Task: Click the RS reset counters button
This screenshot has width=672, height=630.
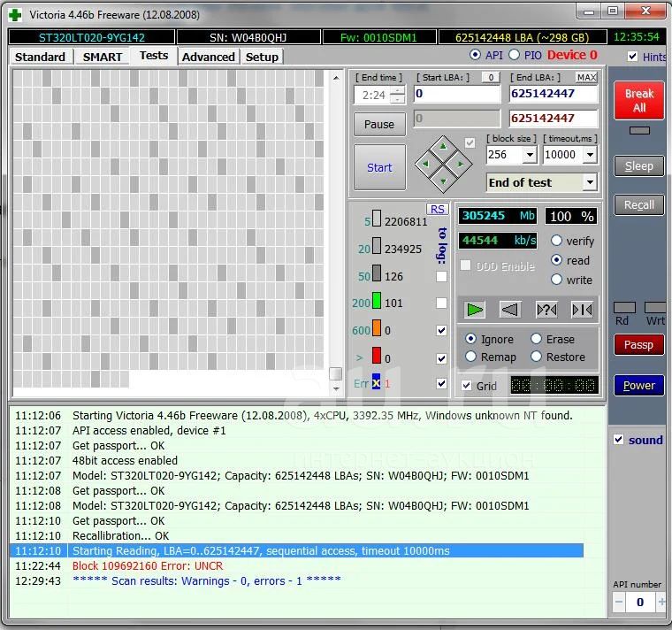Action: click(x=437, y=209)
